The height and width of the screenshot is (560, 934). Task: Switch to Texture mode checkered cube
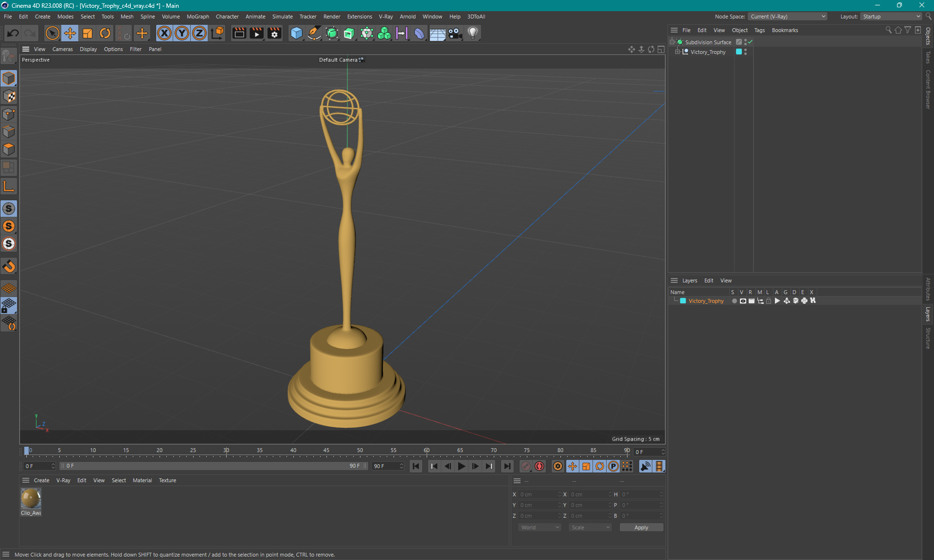coord(9,96)
